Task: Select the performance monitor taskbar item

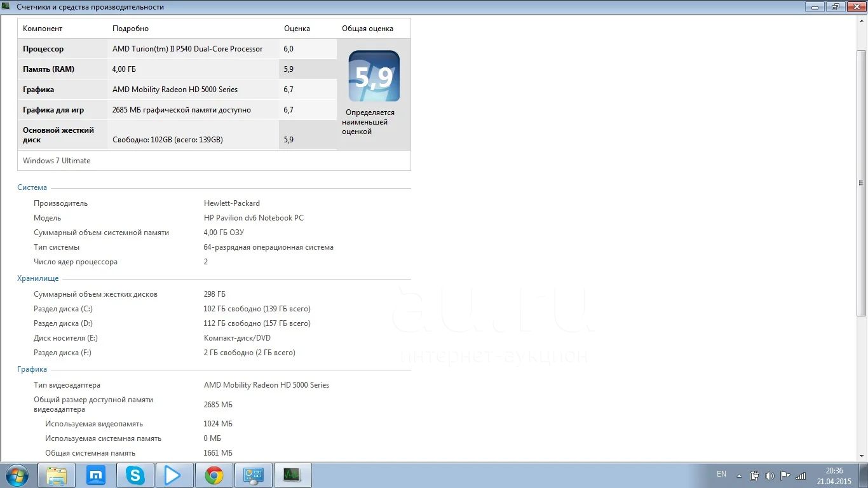Action: tap(293, 475)
